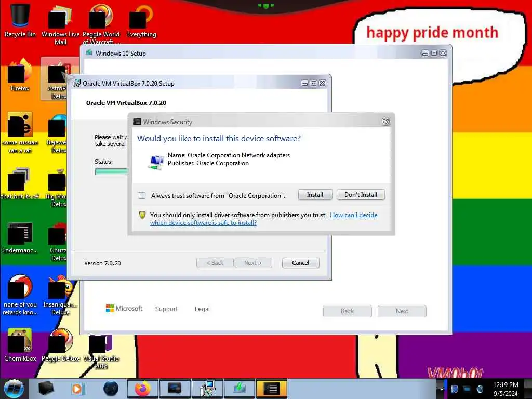Select the Insaniquarium Deluxe desktop icon
The width and height of the screenshot is (532, 399).
pos(60,295)
